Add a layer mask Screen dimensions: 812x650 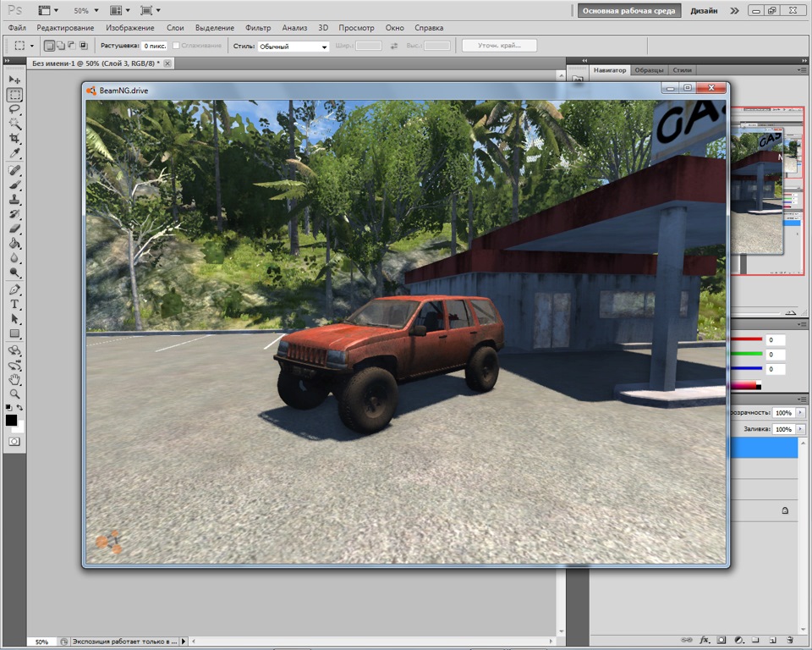tap(721, 640)
